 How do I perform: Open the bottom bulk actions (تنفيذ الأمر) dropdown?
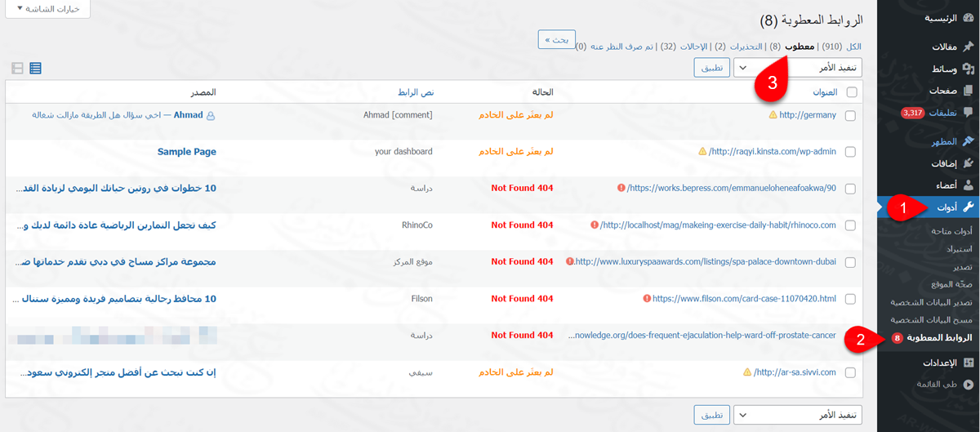pos(798,416)
